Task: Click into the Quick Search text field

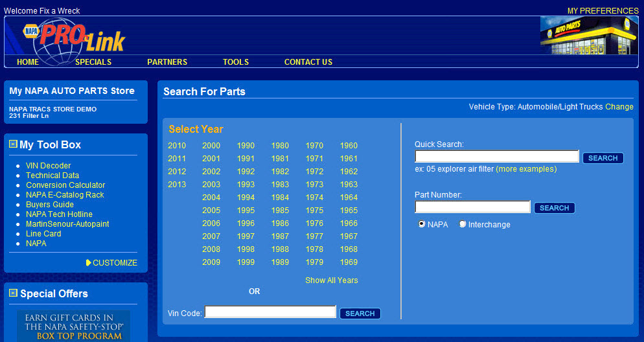Action: (x=496, y=157)
